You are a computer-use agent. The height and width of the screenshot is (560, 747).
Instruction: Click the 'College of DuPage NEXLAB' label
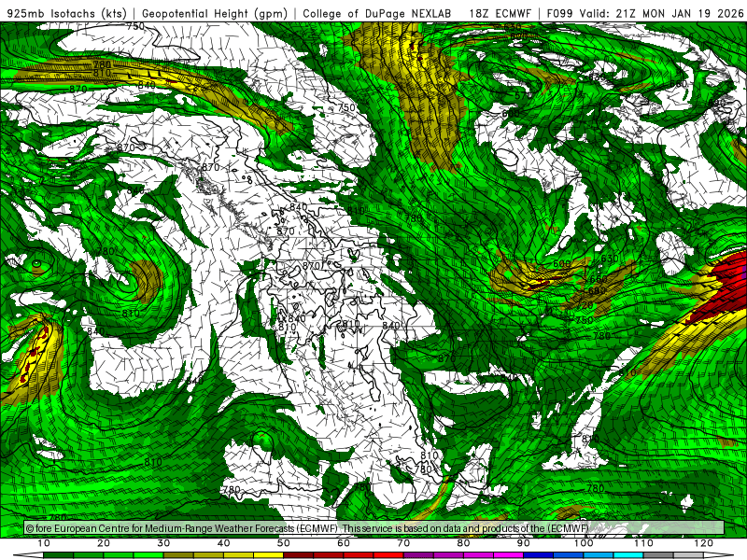[x=377, y=13]
